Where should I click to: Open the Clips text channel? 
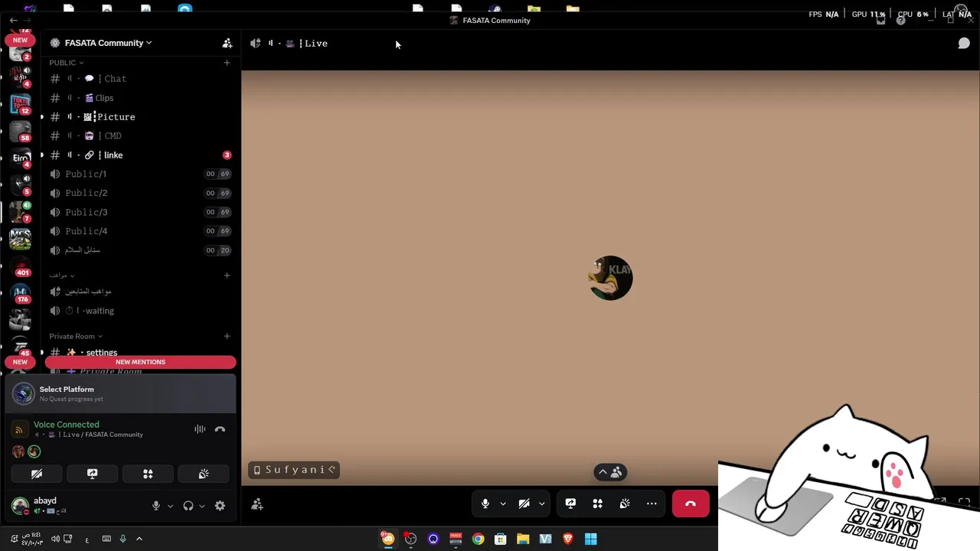tap(140, 98)
